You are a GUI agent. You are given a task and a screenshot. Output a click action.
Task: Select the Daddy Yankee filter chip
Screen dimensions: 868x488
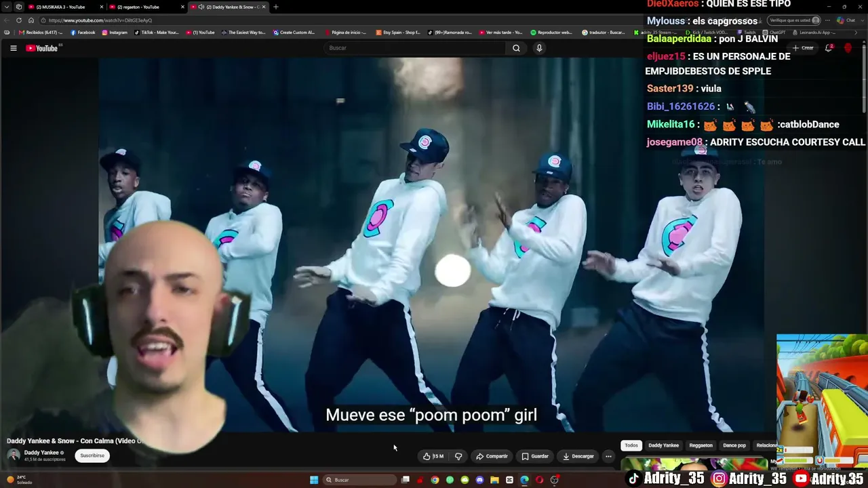[x=663, y=445]
